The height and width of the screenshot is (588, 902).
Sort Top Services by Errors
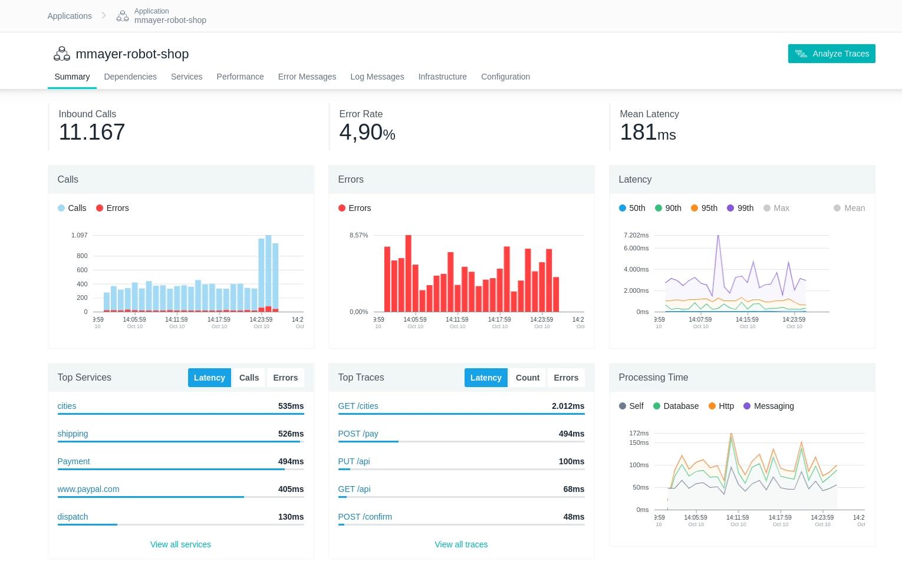point(285,378)
